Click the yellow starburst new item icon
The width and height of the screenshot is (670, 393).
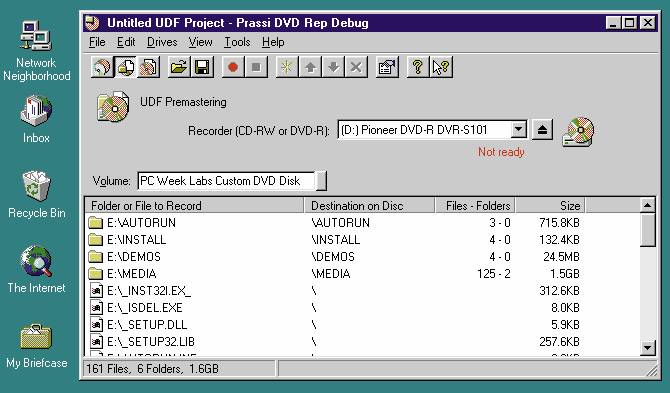click(x=287, y=67)
